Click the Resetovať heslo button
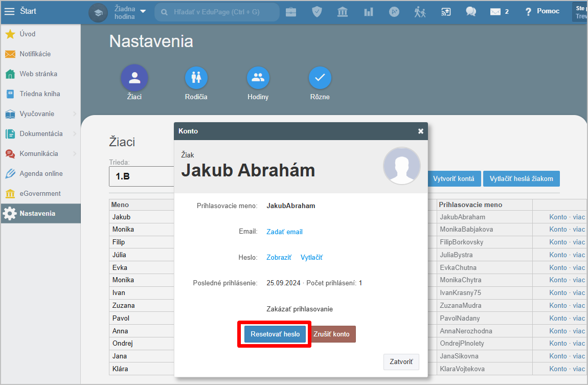 tap(275, 334)
